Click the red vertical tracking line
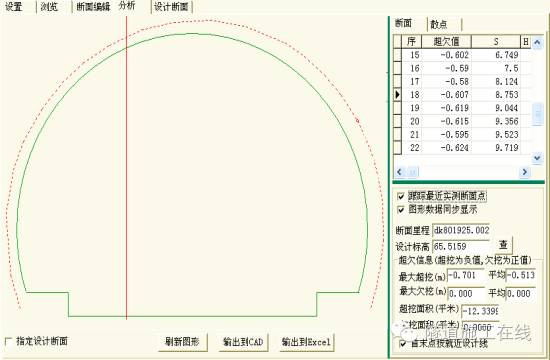Image resolution: width=550 pixels, height=360 pixels. [x=127, y=168]
